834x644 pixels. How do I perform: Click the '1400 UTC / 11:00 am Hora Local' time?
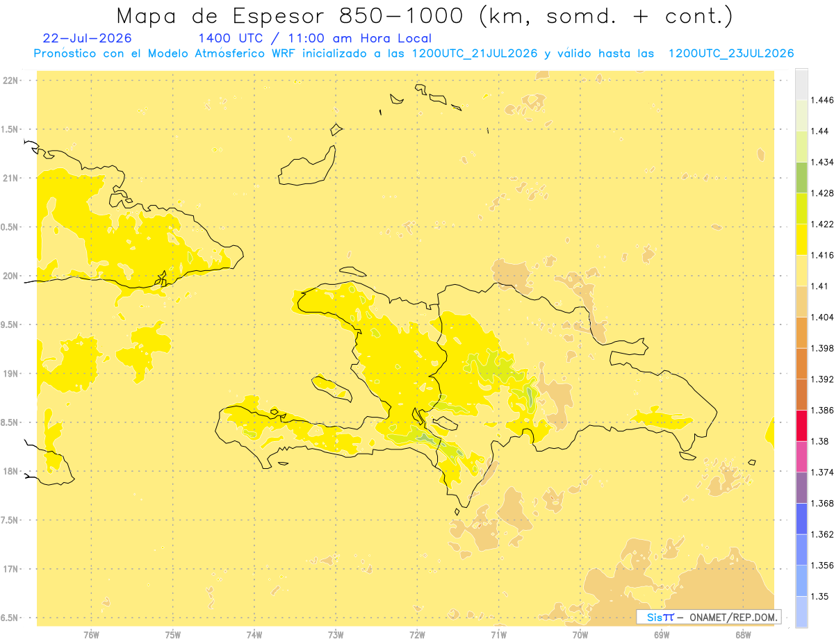(315, 39)
